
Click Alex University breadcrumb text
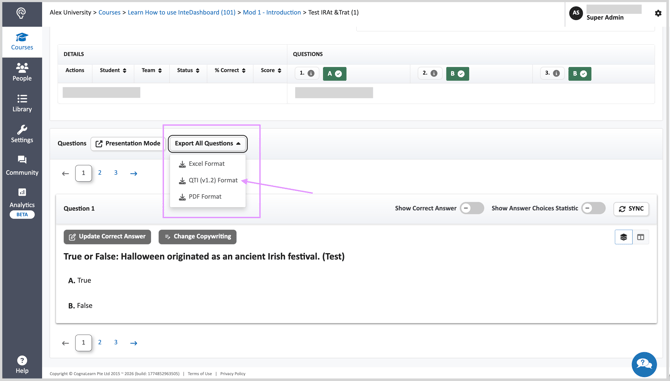[x=70, y=12]
